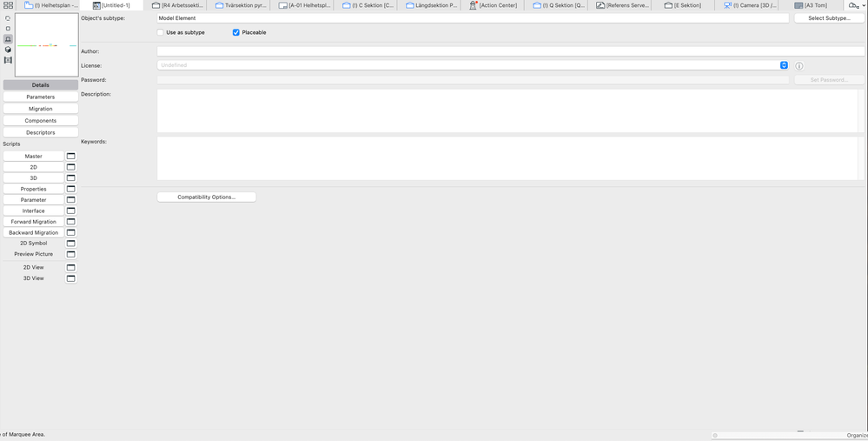Open Backward Migration script in separate window
This screenshot has width=868, height=441.
point(71,233)
